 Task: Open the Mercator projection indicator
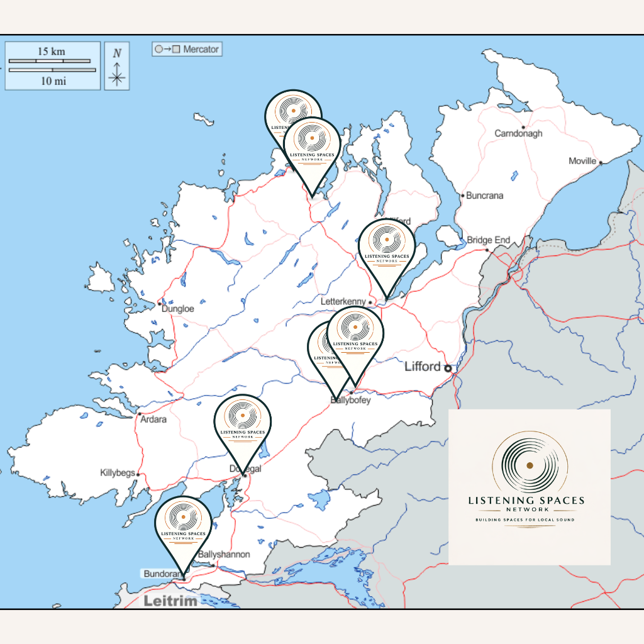point(186,49)
